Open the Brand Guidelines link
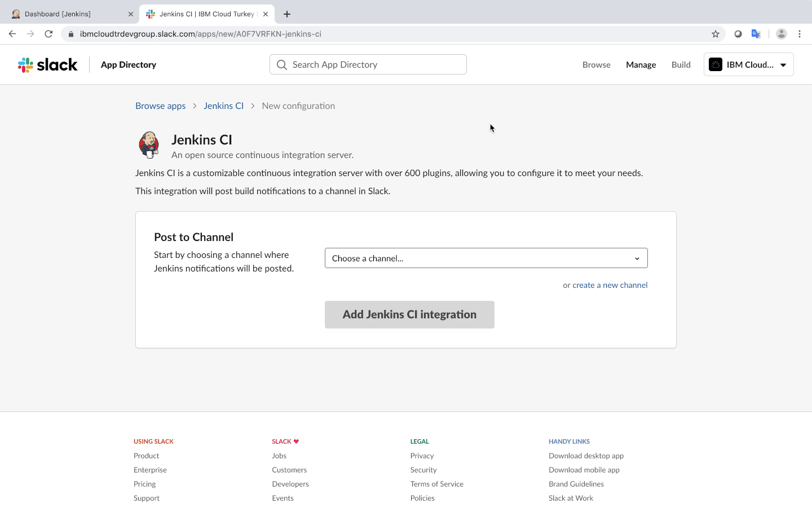Viewport: 812px width, 508px height. 576,484
